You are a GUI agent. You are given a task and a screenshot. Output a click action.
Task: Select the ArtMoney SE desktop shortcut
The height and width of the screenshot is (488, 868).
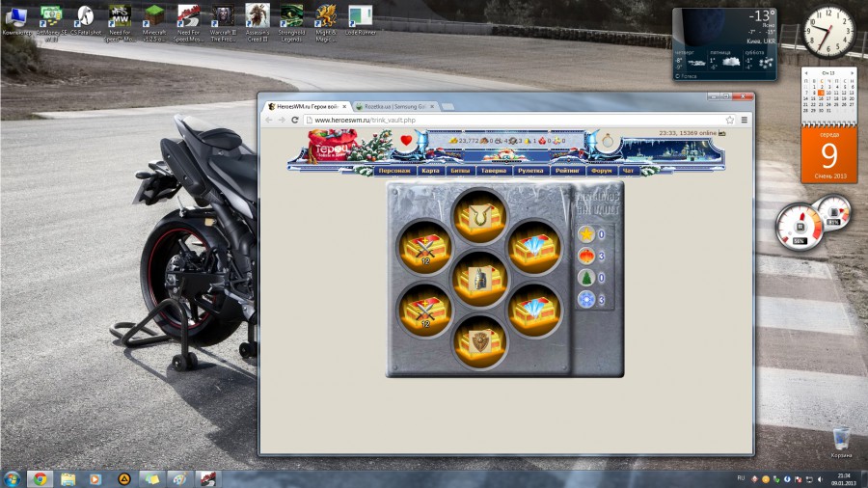click(x=51, y=23)
